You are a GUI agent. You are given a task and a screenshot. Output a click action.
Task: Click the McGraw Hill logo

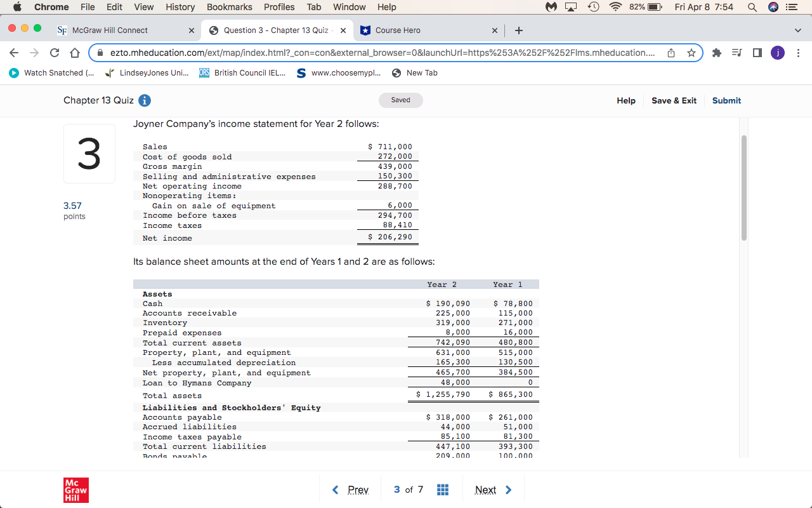75,490
